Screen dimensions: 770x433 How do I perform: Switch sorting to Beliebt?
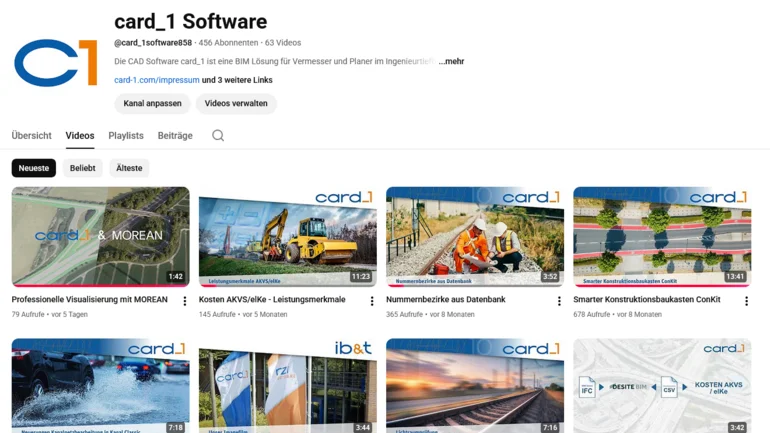pos(83,168)
